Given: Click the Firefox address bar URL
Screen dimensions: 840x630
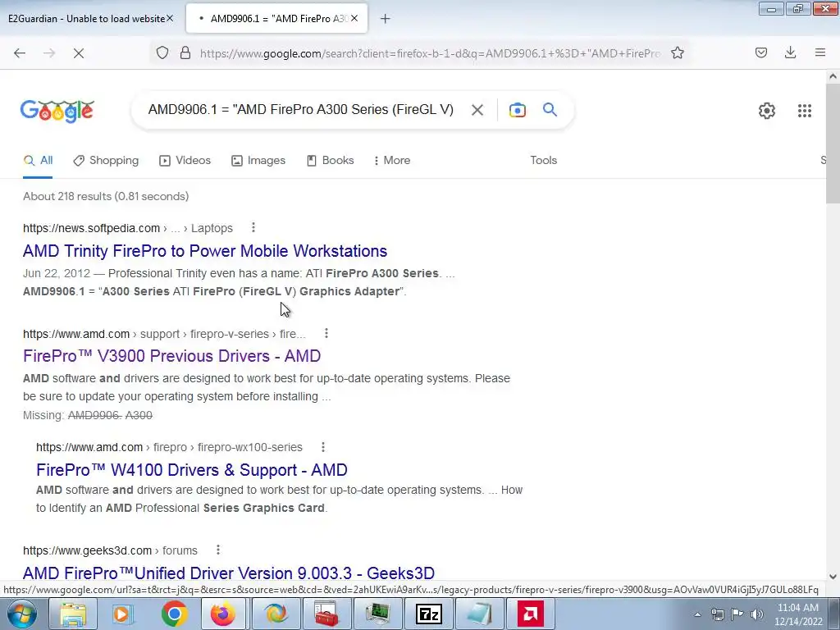Looking at the screenshot, I should pyautogui.click(x=430, y=53).
